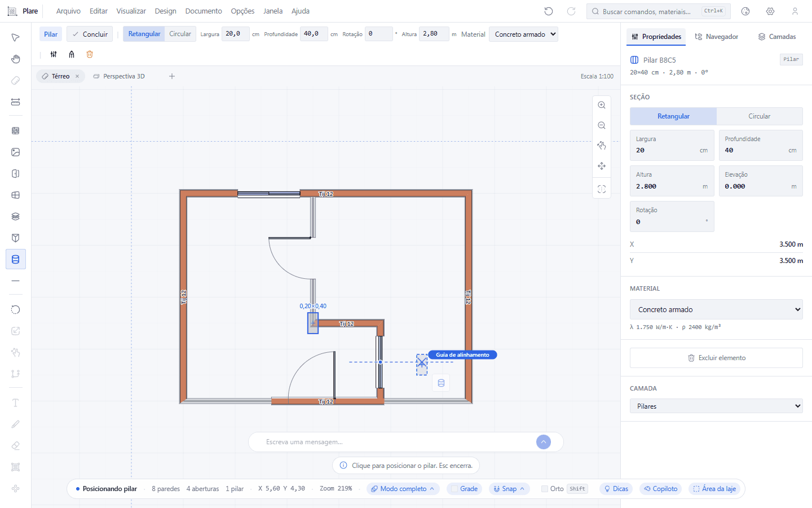Choose Retangular in the Seção panel

pyautogui.click(x=673, y=116)
